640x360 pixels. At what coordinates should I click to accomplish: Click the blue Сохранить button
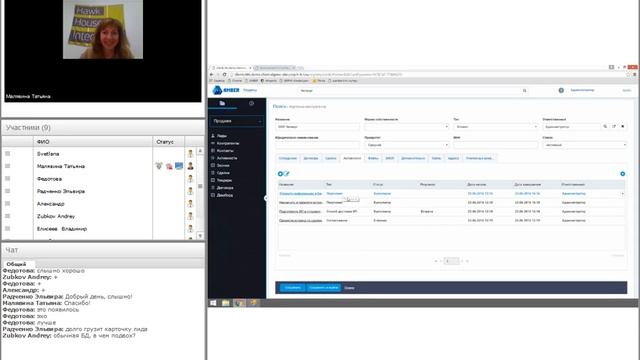pyautogui.click(x=293, y=288)
